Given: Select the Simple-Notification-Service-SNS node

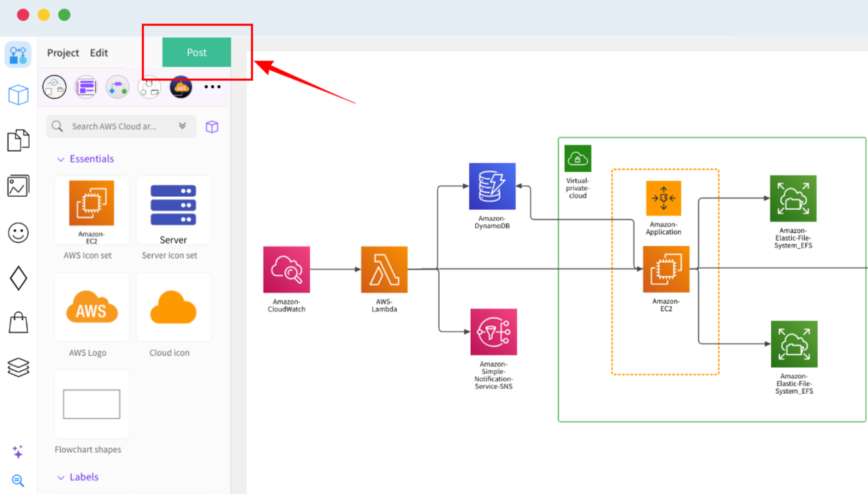Looking at the screenshot, I should click(x=493, y=332).
